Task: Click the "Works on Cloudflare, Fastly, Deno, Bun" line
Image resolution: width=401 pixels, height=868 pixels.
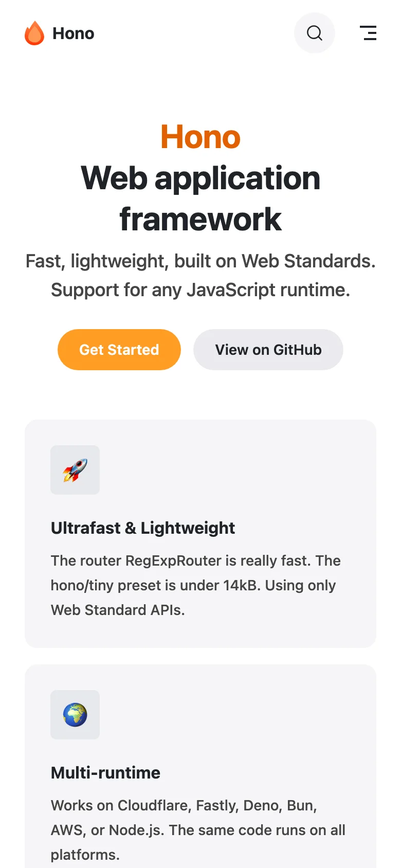Action: coord(184,805)
